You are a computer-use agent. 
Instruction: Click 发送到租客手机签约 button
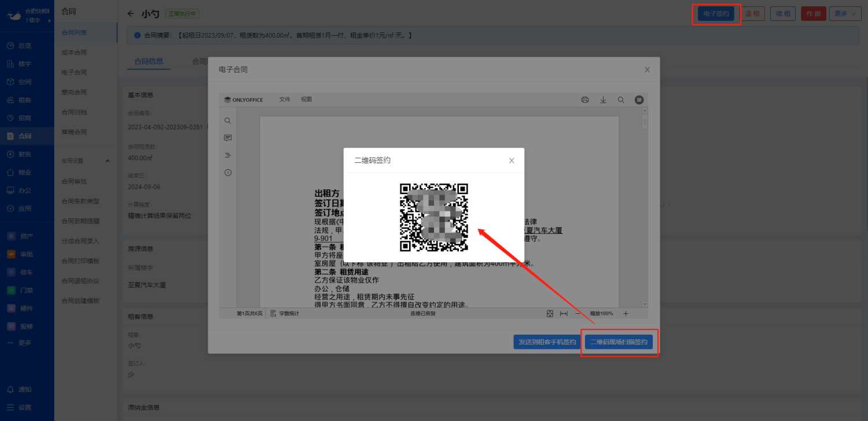pos(547,342)
